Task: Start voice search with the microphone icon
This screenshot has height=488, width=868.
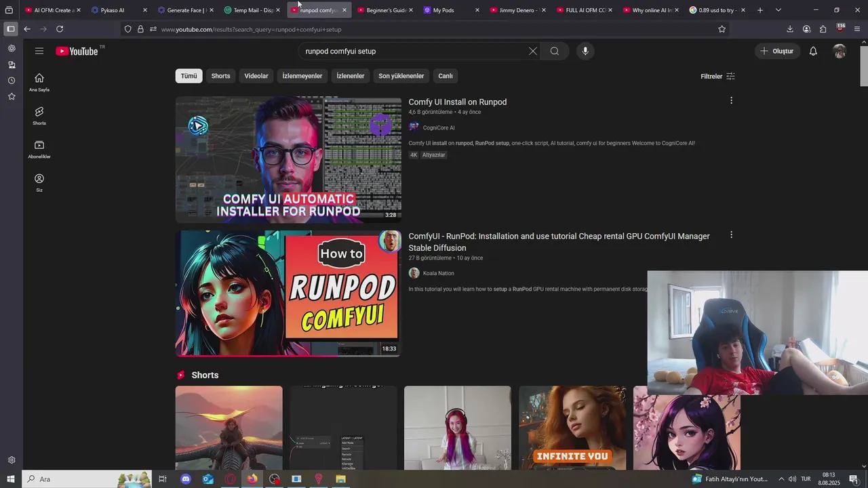Action: (585, 51)
